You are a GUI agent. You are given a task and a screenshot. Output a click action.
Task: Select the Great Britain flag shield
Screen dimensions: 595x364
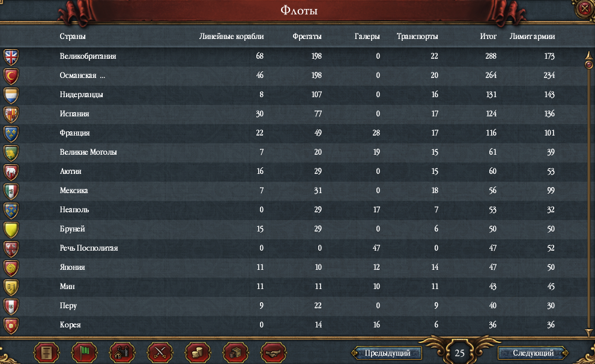11,57
